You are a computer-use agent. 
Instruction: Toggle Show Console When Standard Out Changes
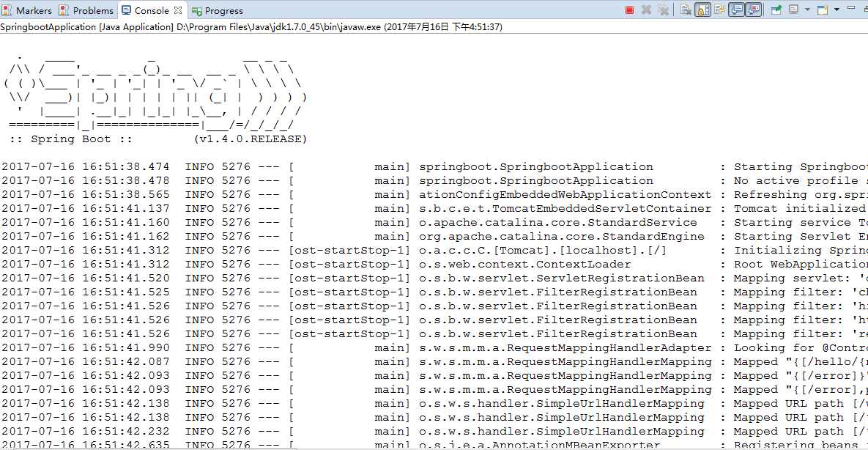736,10
